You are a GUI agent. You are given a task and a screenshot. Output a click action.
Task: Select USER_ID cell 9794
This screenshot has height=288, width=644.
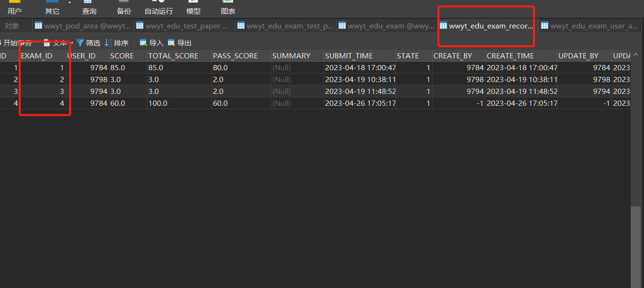pyautogui.click(x=87, y=91)
